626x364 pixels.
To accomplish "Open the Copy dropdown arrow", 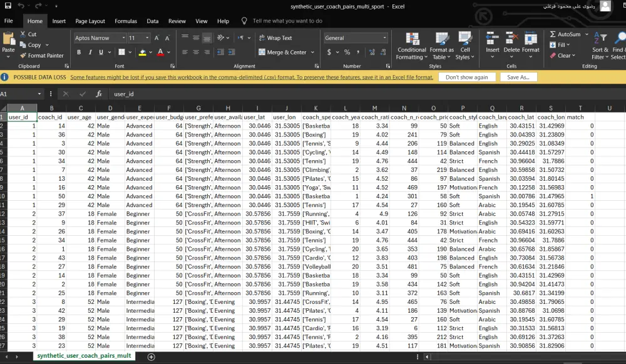I will (x=47, y=45).
